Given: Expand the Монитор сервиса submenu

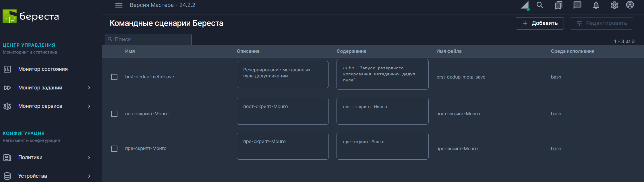Looking at the screenshot, I should coord(89,106).
